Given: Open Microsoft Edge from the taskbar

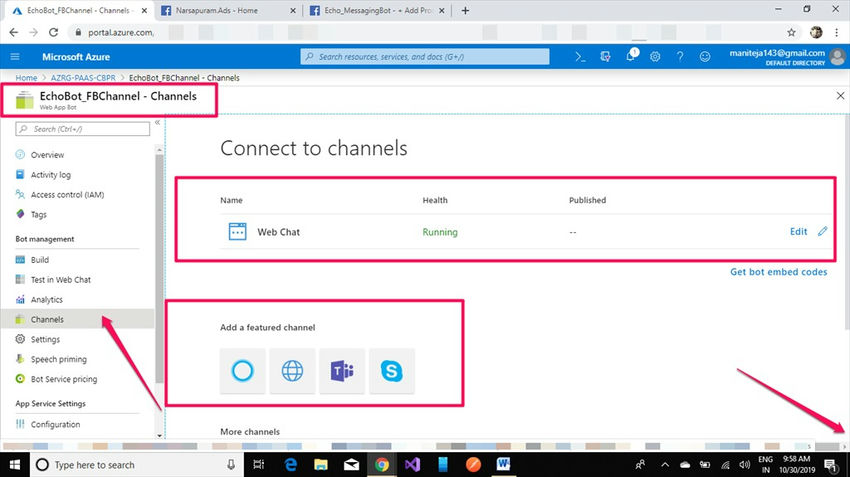Looking at the screenshot, I should pyautogui.click(x=291, y=465).
